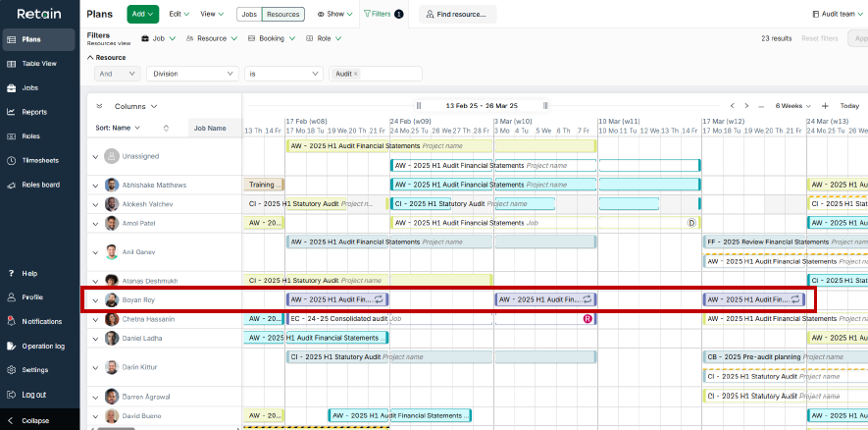Click the Find resource search field

[x=458, y=15]
